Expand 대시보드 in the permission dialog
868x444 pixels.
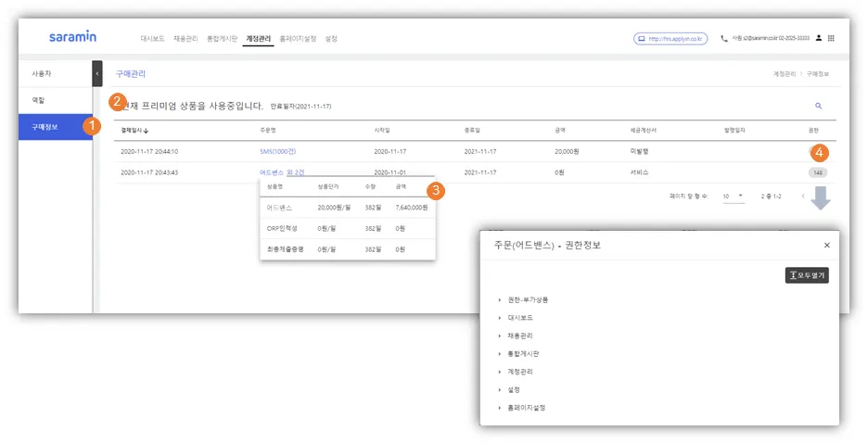point(516,318)
